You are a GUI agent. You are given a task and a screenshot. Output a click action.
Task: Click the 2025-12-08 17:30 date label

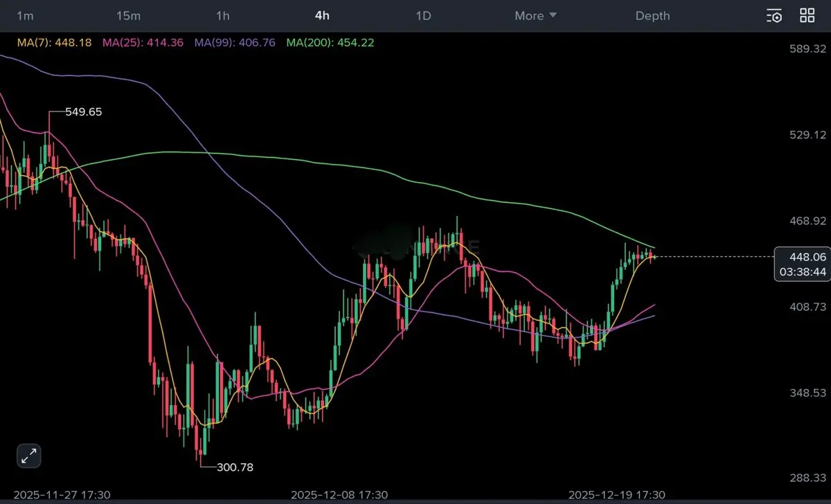[x=339, y=495]
